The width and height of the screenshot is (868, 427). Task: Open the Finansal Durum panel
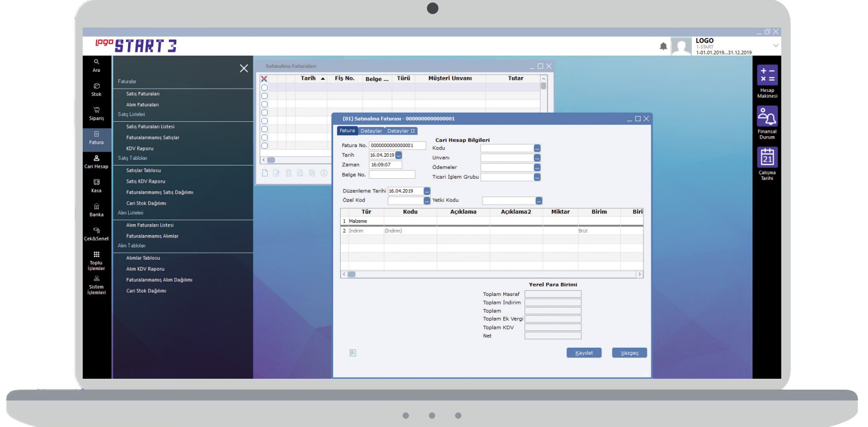[x=767, y=117]
